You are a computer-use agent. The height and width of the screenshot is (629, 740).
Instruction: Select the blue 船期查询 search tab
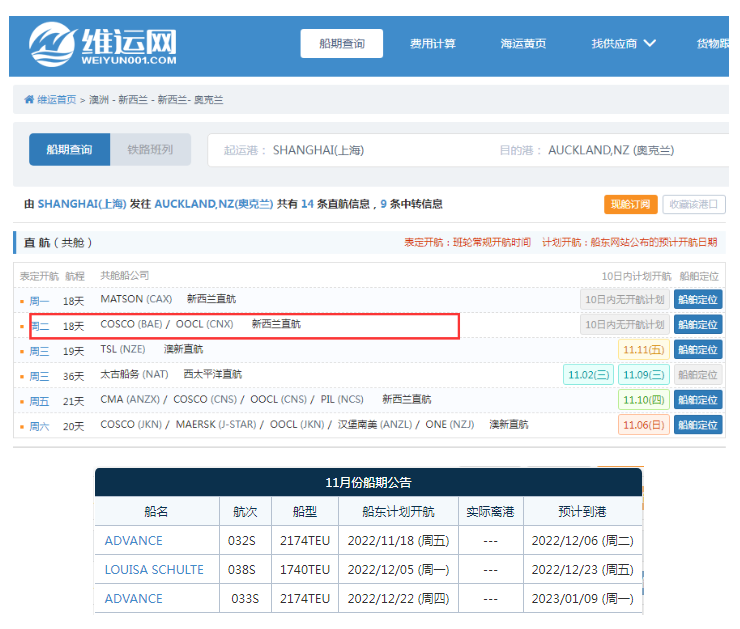69,150
